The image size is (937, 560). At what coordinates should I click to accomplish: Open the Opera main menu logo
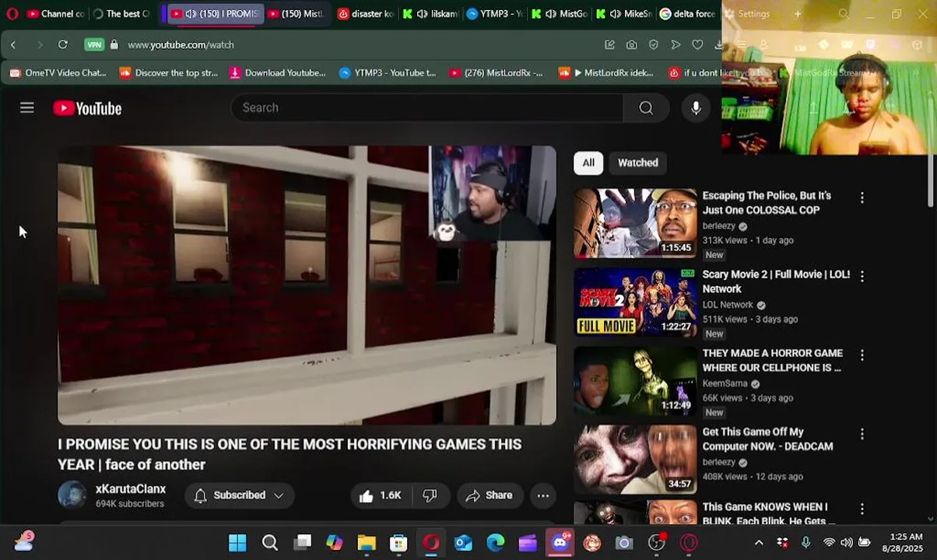12,14
